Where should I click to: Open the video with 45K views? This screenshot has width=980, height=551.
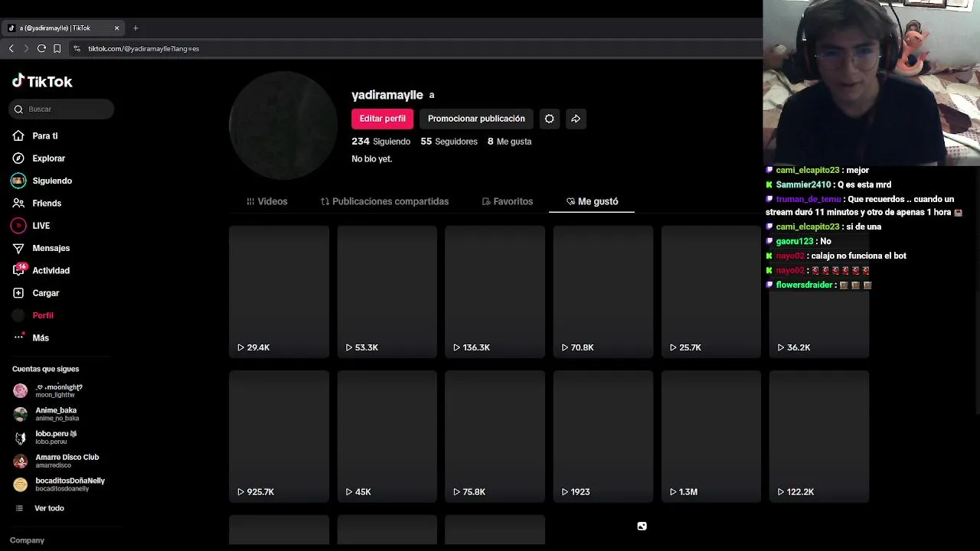click(x=387, y=436)
